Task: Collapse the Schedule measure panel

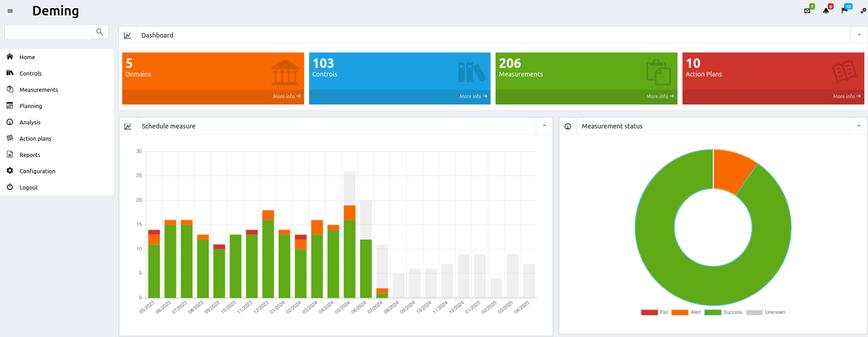Action: [544, 126]
